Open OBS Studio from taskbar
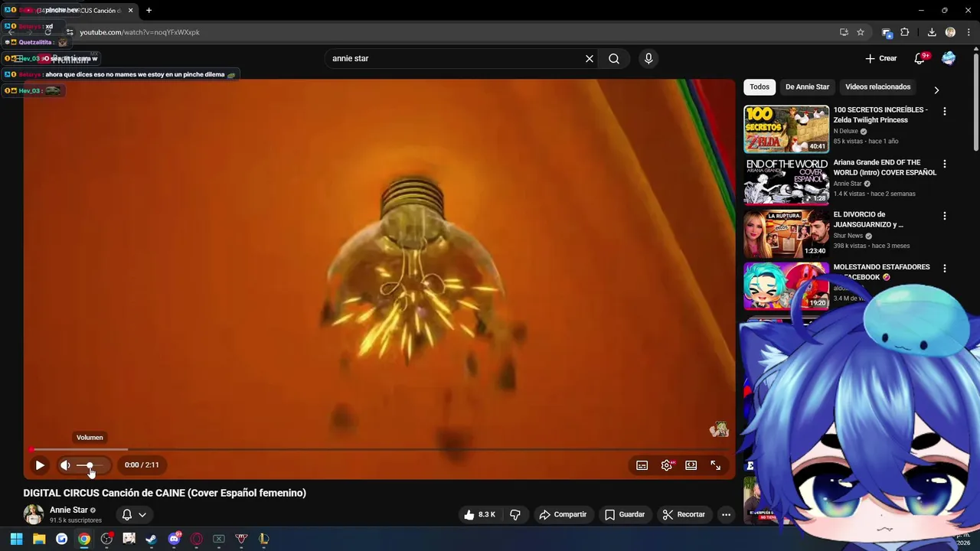The height and width of the screenshot is (551, 980). pos(106,539)
